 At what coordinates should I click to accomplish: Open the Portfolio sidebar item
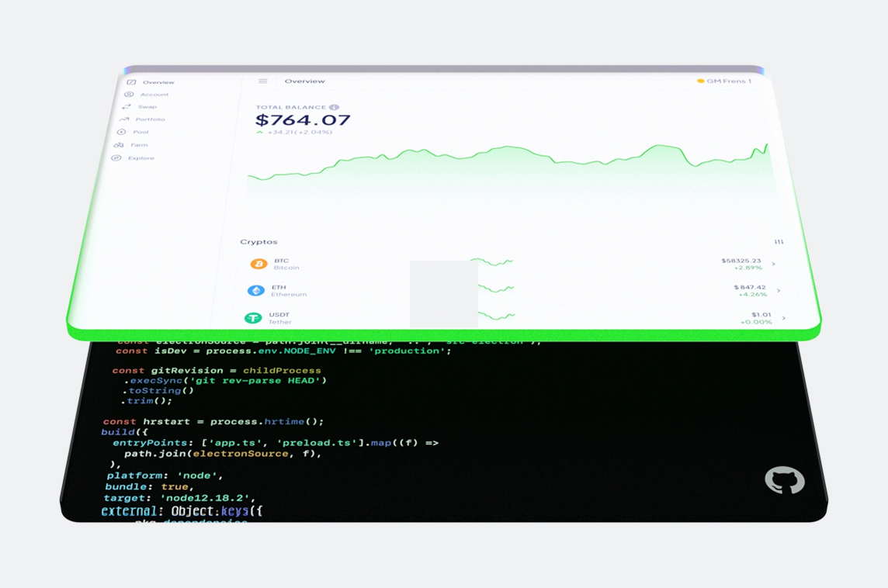(141, 119)
